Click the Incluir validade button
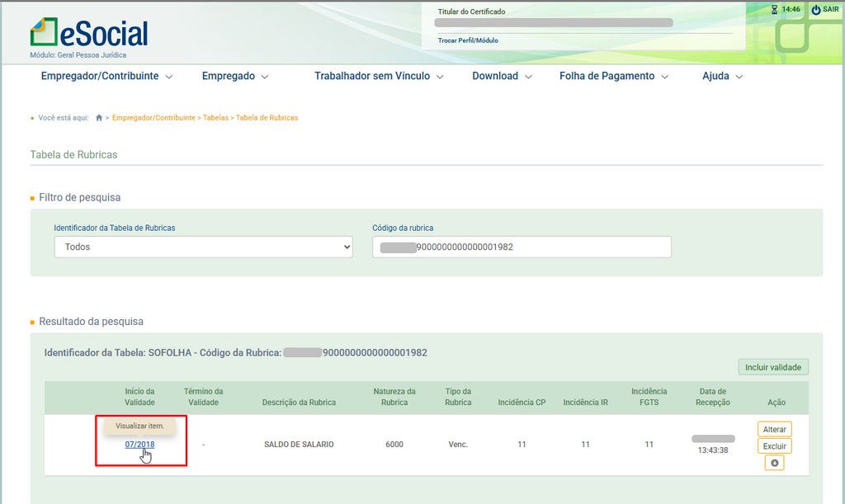The width and height of the screenshot is (845, 504). coord(773,367)
